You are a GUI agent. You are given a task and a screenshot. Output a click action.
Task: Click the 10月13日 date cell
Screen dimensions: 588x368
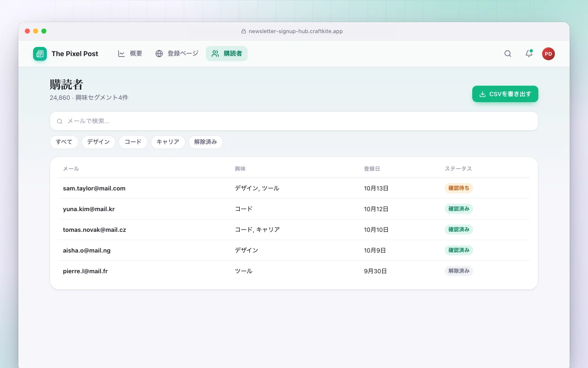click(x=376, y=188)
